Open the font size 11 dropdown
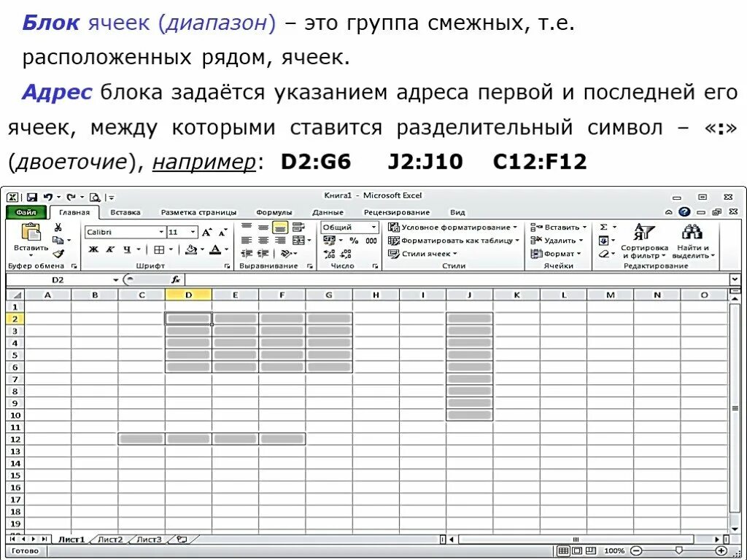The image size is (747, 560). (193, 233)
